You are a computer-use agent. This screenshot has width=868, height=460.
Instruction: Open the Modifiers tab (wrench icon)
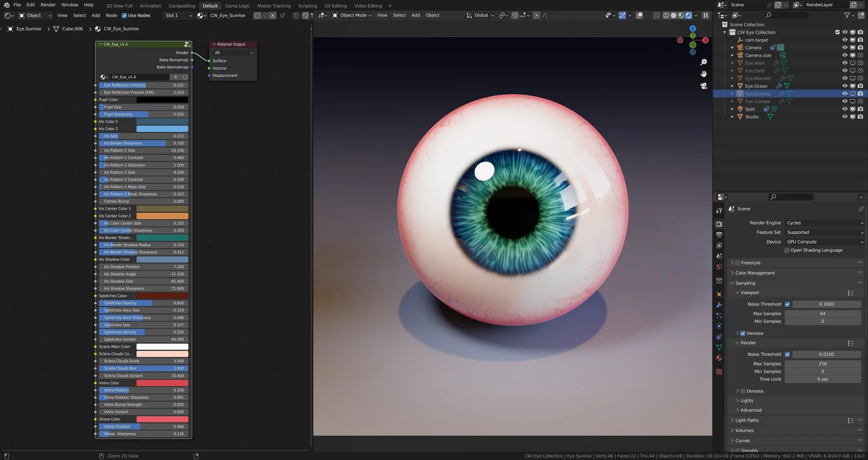(719, 305)
